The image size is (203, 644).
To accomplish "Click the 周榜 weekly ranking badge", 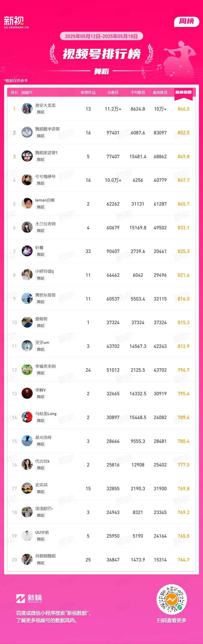I will [186, 22].
